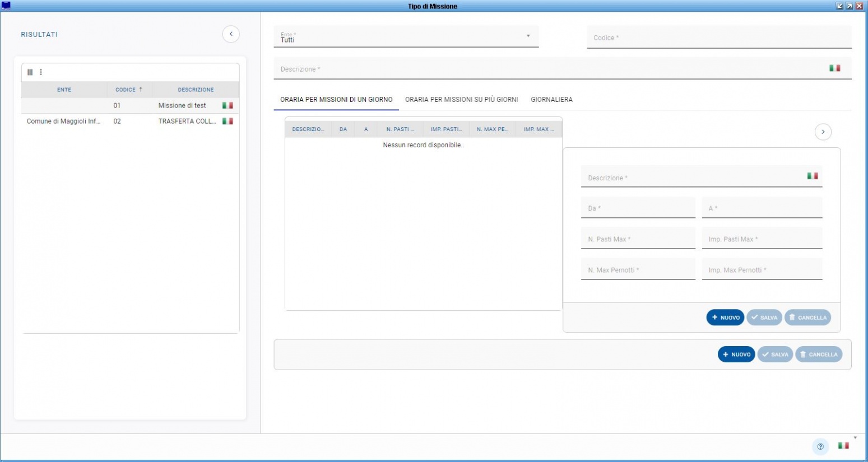
Task: Switch to Oraria per missioni su più giorni tab
Action: [461, 100]
